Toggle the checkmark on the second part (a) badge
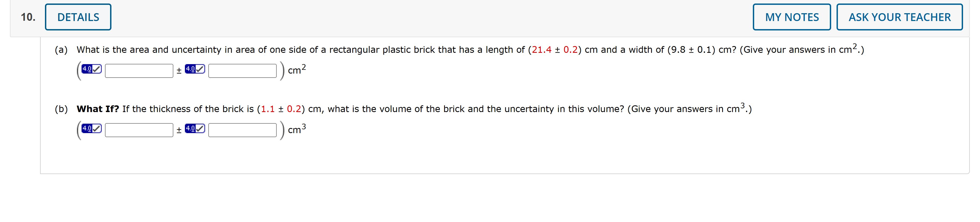This screenshot has width=980, height=222. point(200,69)
